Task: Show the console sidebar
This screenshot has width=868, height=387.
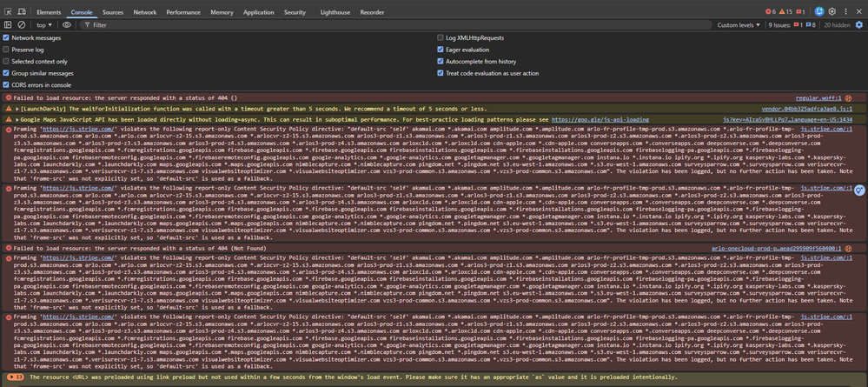Action: coord(8,25)
